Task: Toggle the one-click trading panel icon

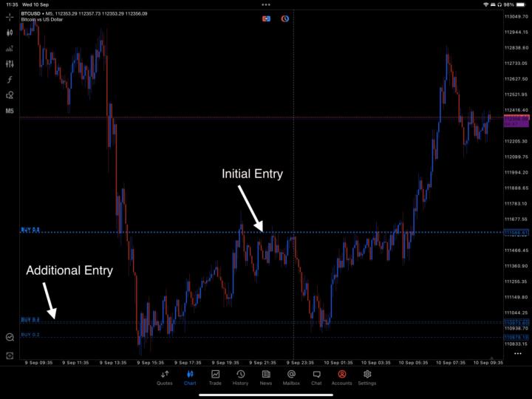Action: click(x=266, y=18)
